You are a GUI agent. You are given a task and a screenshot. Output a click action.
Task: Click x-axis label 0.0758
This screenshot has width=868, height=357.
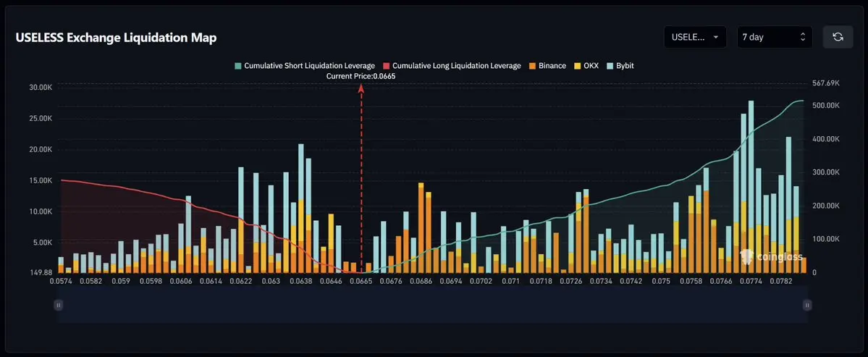[x=691, y=281]
